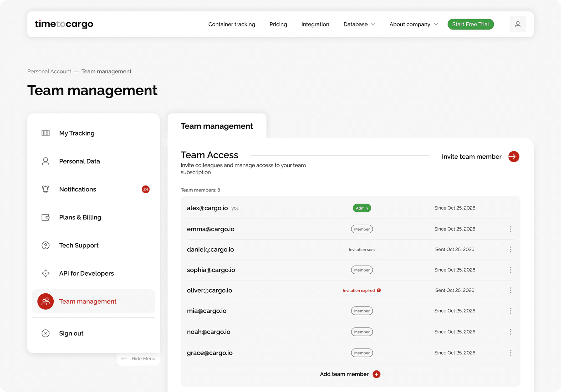Open options menu for noah@cargo.io
Image resolution: width=561 pixels, height=392 pixels.
[510, 332]
